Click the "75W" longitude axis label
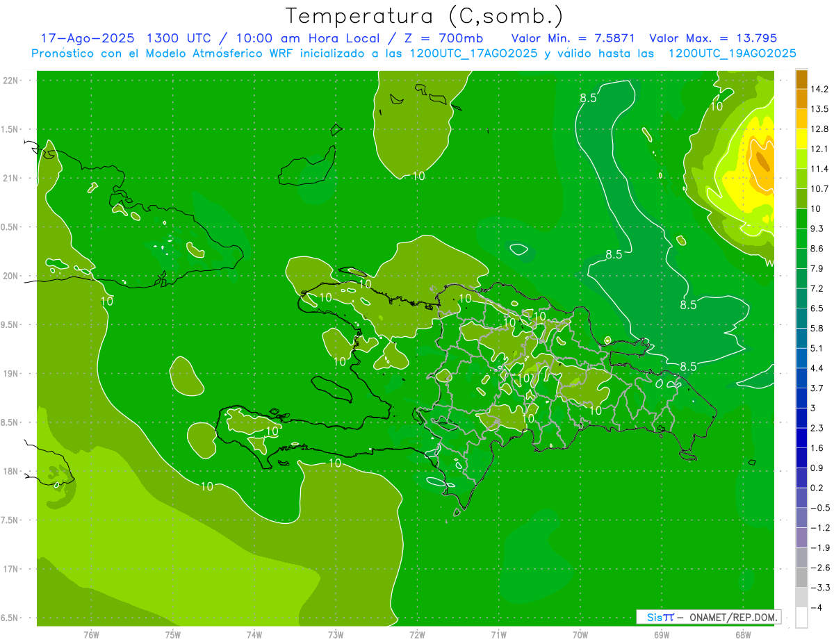Viewport: 834px width, 644px height. click(x=173, y=635)
